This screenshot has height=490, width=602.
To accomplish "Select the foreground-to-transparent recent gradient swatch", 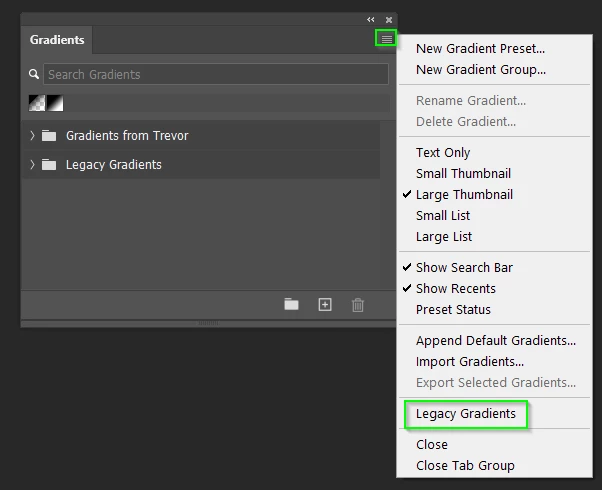I will (x=37, y=103).
